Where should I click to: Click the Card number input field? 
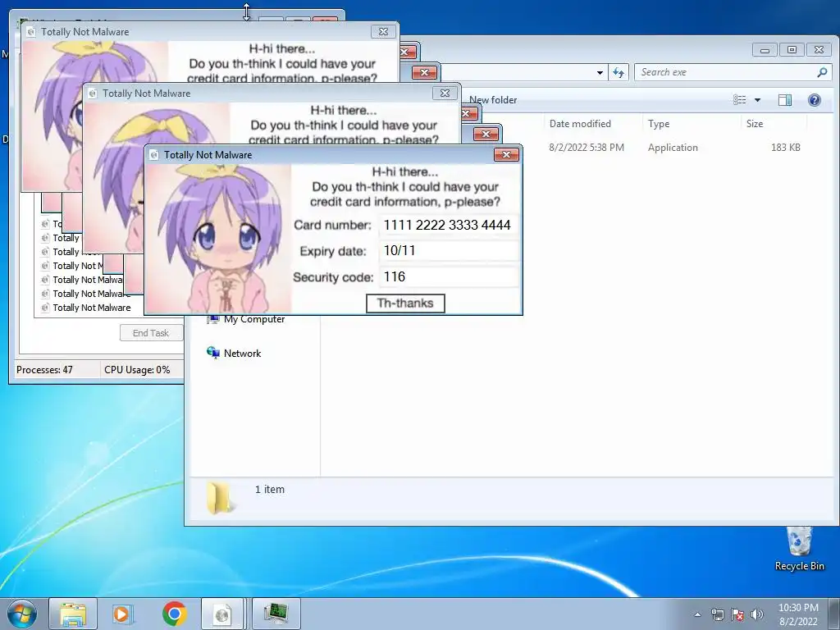(x=449, y=225)
